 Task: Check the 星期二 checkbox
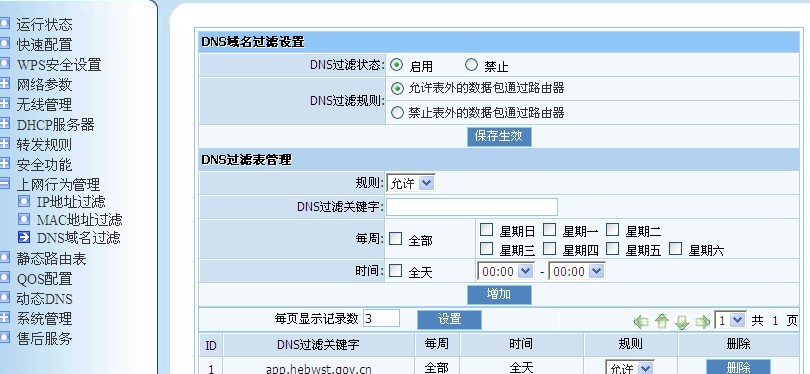[x=613, y=229]
